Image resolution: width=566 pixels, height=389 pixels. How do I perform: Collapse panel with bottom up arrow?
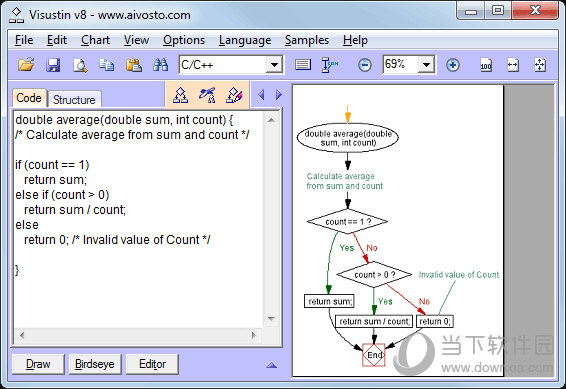pos(271,365)
